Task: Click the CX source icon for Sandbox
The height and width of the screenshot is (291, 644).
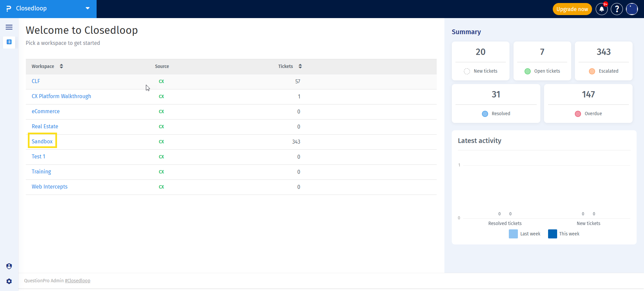Action: [161, 142]
